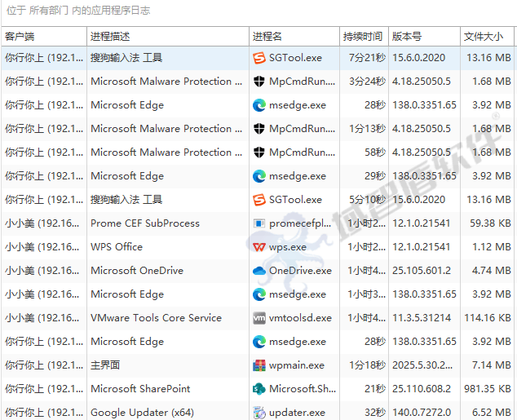The height and width of the screenshot is (420, 517).
Task: Select the duration cell 1分18秒
Action: pyautogui.click(x=367, y=365)
